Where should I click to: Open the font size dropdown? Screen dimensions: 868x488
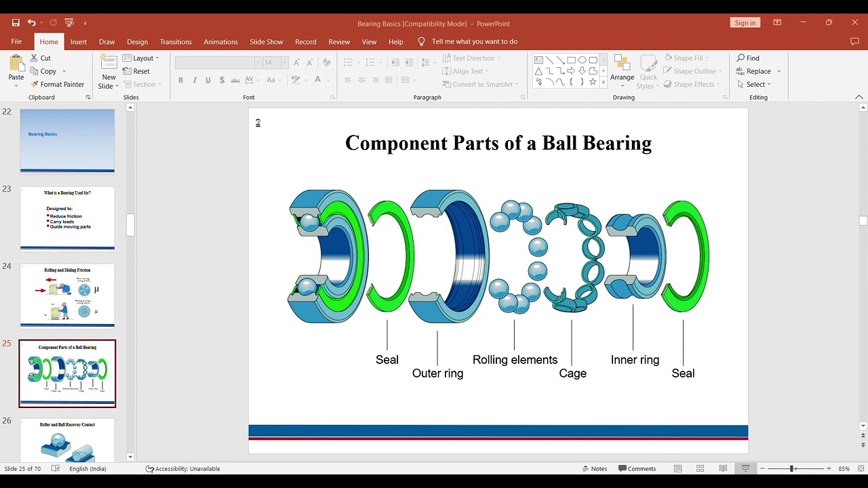click(x=285, y=62)
